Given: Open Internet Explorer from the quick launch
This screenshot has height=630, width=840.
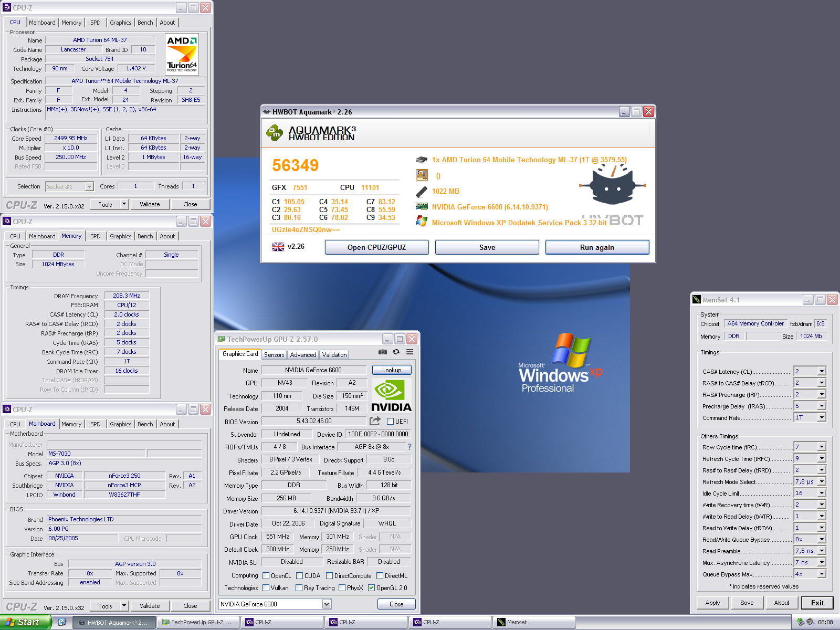Looking at the screenshot, I should pos(62,622).
